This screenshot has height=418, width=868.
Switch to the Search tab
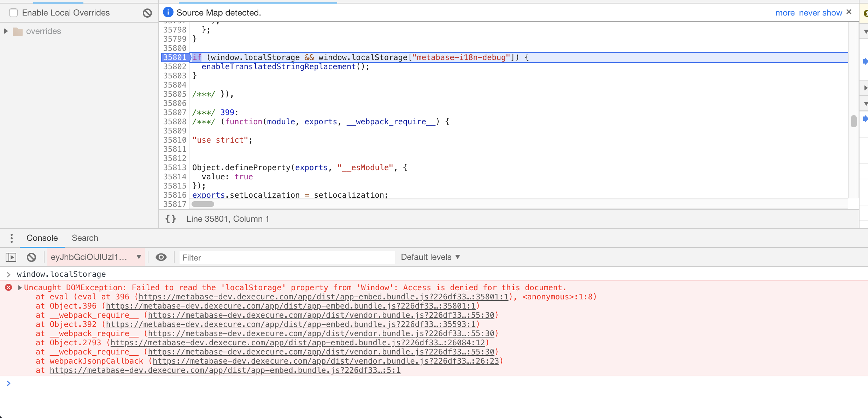click(85, 238)
